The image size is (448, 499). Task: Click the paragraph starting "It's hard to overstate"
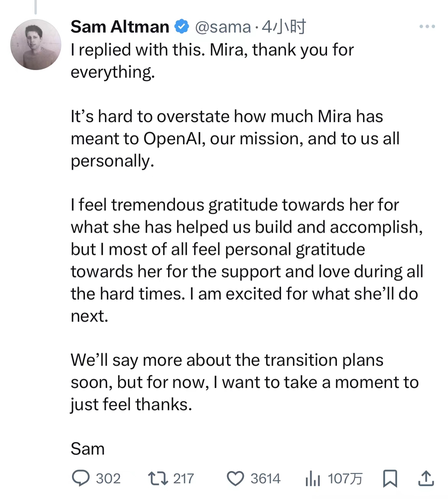click(x=235, y=139)
